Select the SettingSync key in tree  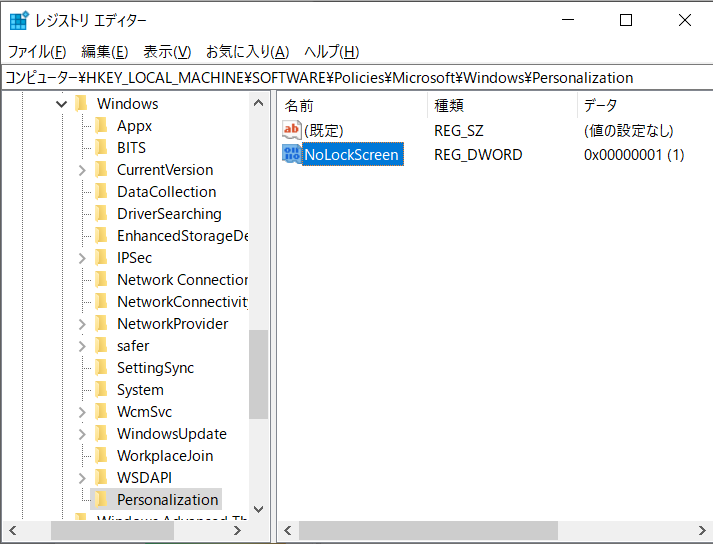pos(155,368)
